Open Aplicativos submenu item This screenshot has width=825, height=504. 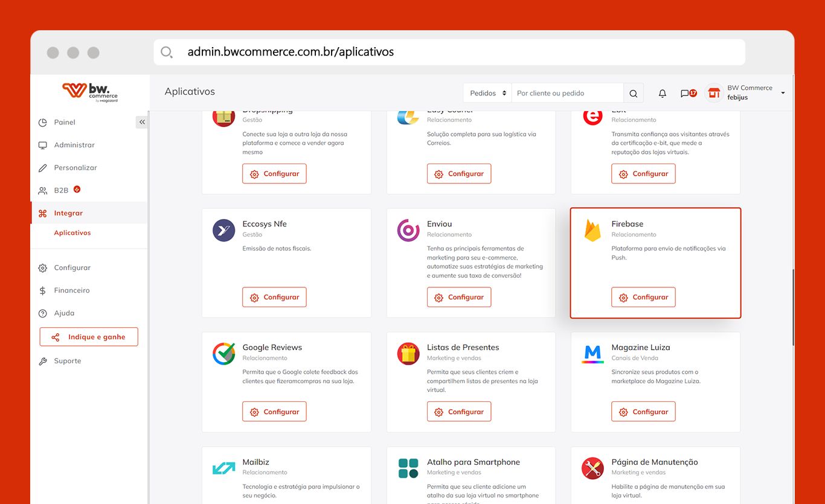(72, 233)
